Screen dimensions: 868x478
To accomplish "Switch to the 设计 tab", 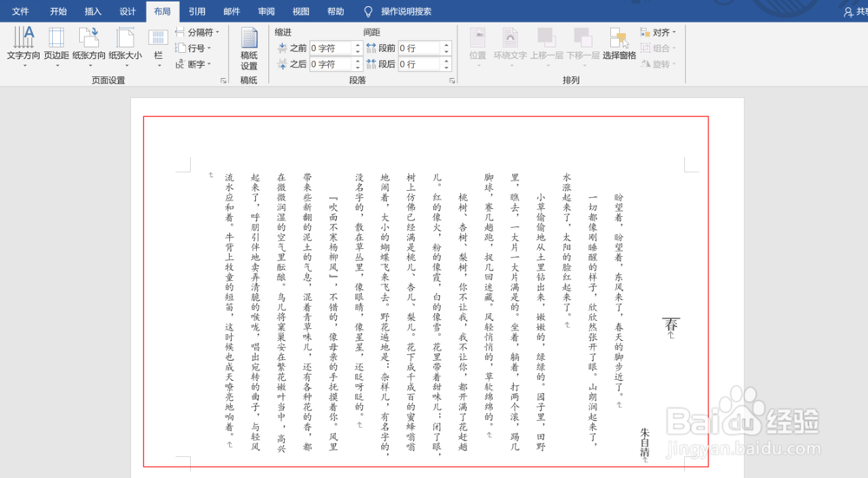I will pos(128,11).
